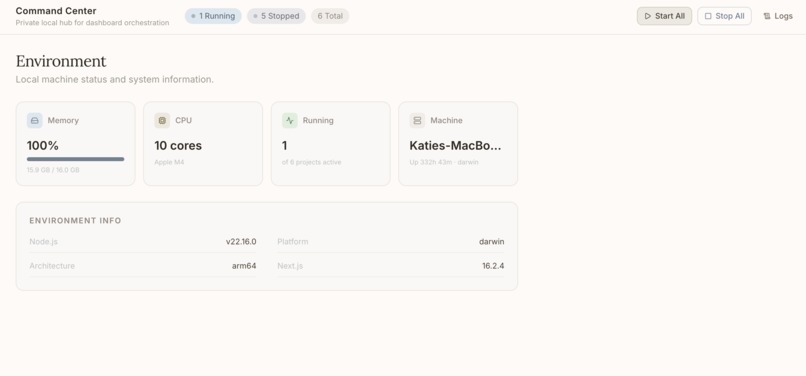The height and width of the screenshot is (376, 806).
Task: Click the Stop All button
Action: [724, 16]
